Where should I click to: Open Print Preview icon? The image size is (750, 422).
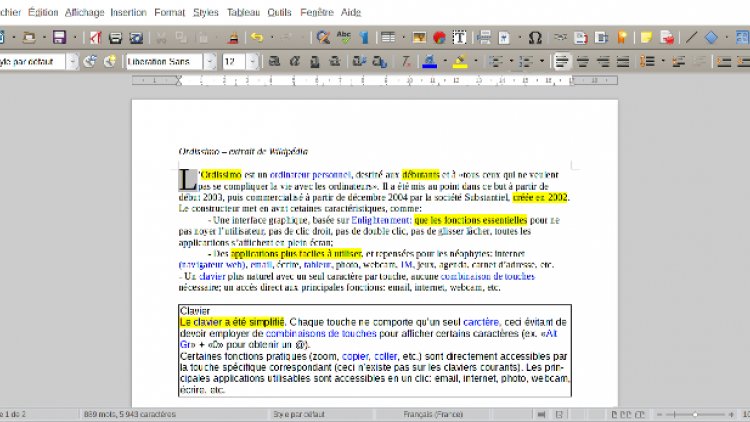[x=136, y=37]
